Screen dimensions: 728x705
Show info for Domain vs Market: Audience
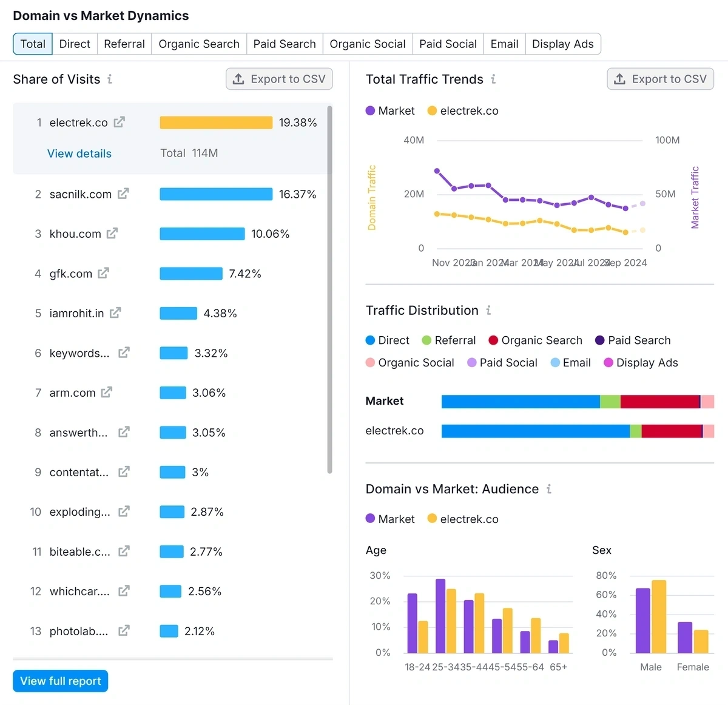(549, 489)
